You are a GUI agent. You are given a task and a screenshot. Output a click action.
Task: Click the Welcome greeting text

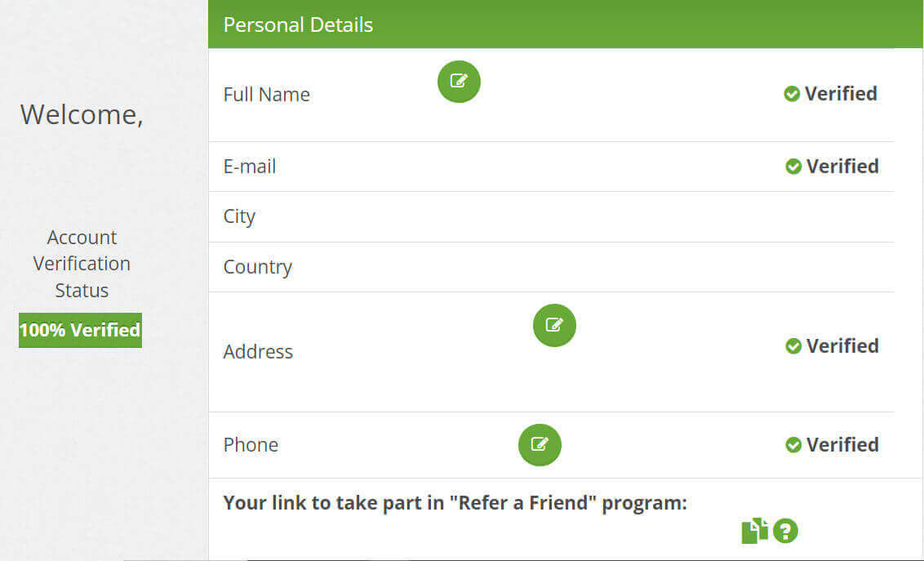[82, 114]
